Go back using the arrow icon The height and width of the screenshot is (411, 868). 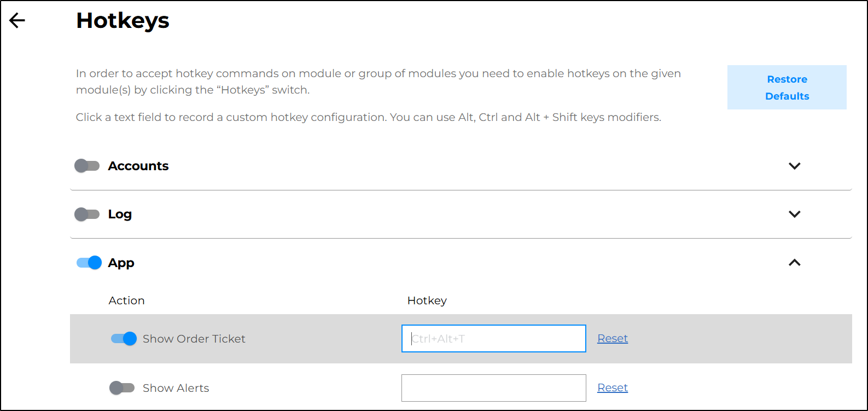[x=18, y=21]
